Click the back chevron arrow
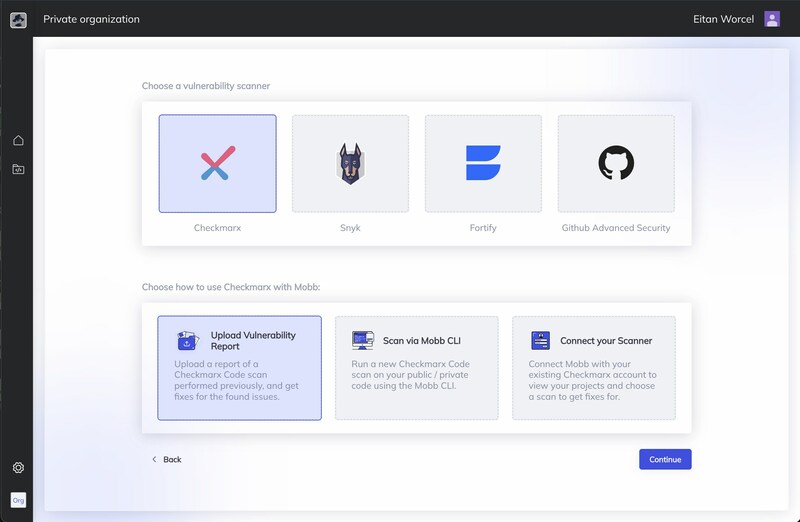Image resolution: width=800 pixels, height=522 pixels. pyautogui.click(x=154, y=459)
